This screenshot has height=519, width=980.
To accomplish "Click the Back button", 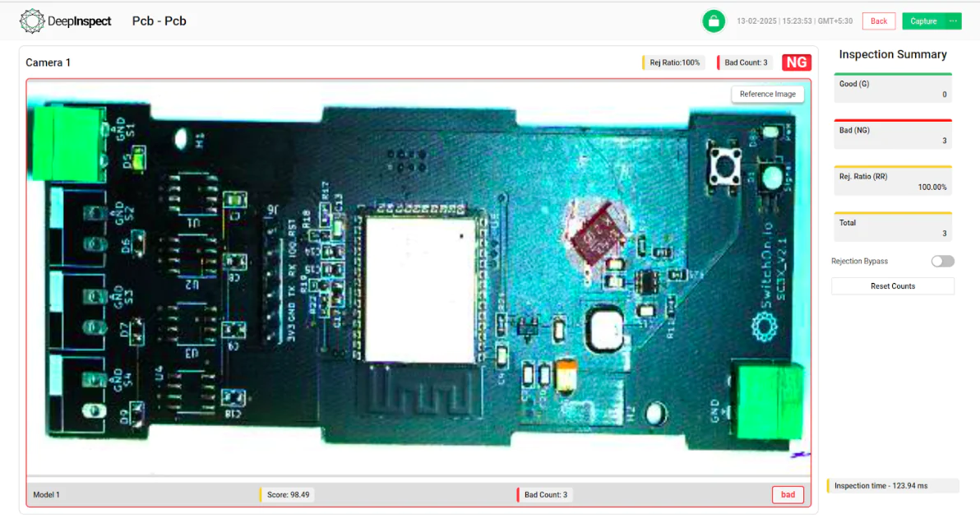I will 878,21.
